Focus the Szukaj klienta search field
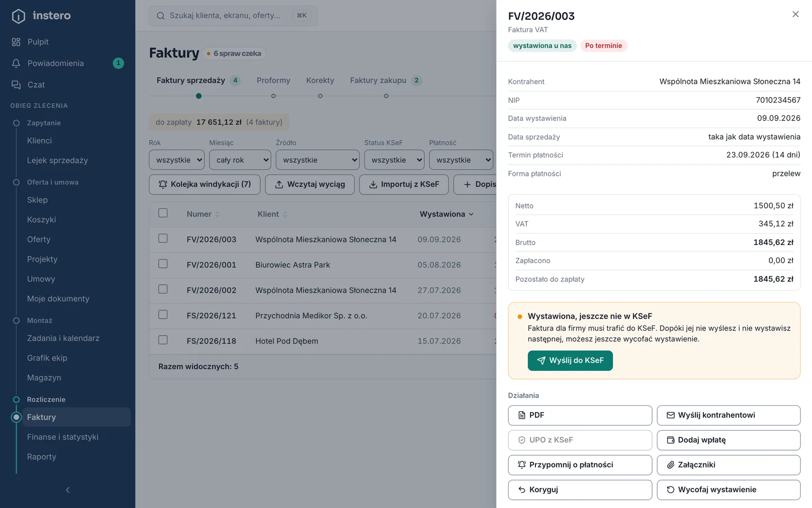The width and height of the screenshot is (812, 508). pyautogui.click(x=233, y=16)
